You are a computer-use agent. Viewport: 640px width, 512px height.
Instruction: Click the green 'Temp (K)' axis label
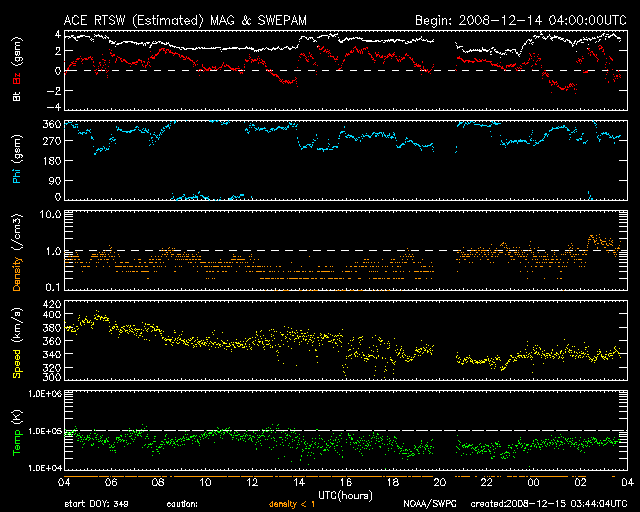click(17, 433)
